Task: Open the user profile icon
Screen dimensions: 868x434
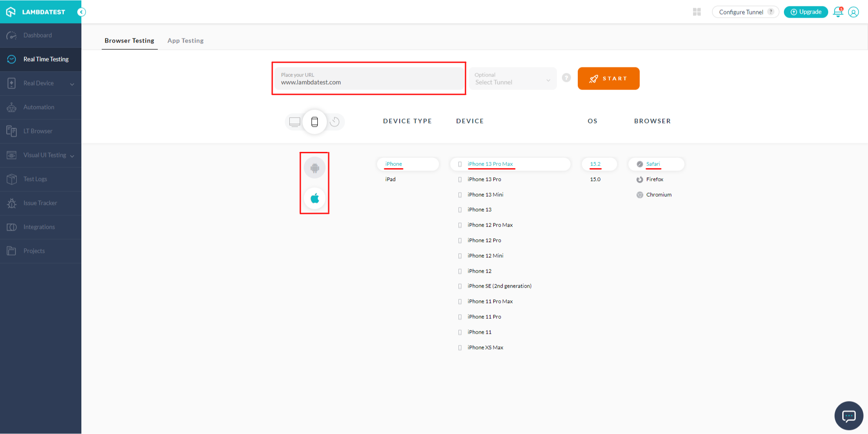Action: pos(853,12)
